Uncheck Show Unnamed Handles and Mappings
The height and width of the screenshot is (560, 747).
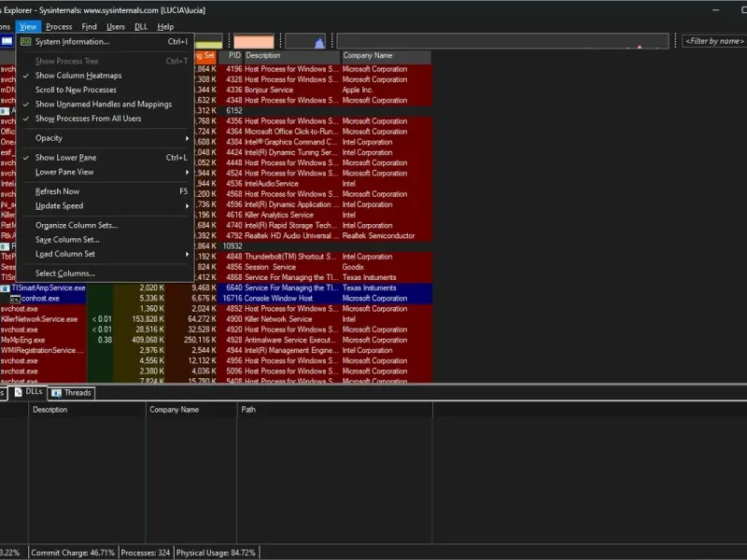103,105
